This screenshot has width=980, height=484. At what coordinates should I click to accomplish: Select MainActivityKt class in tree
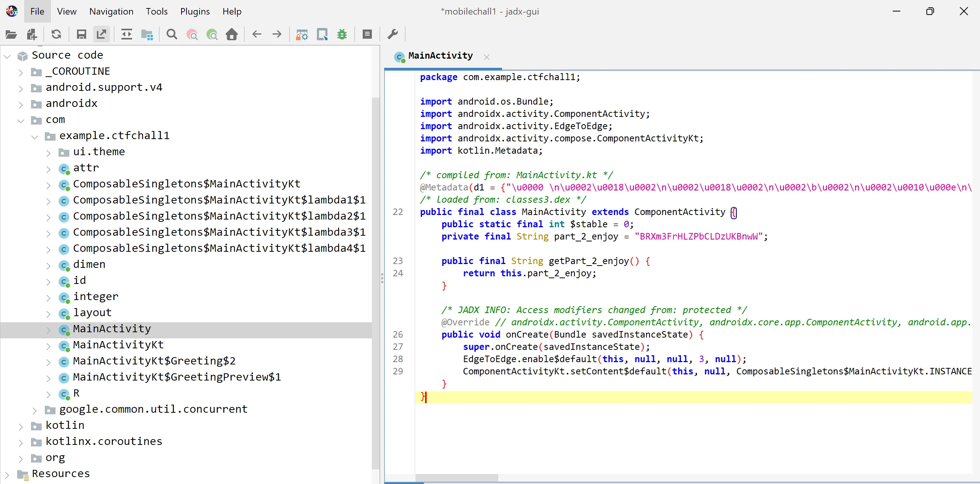(118, 345)
